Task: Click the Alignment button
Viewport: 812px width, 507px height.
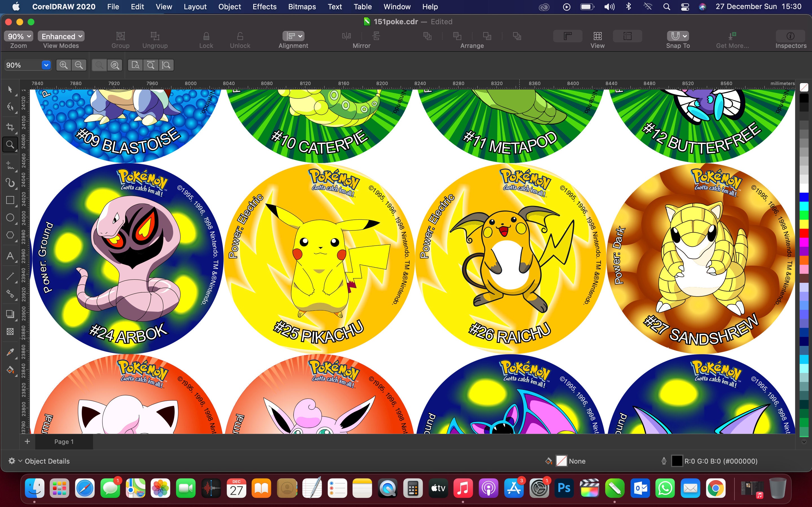Action: click(x=293, y=37)
